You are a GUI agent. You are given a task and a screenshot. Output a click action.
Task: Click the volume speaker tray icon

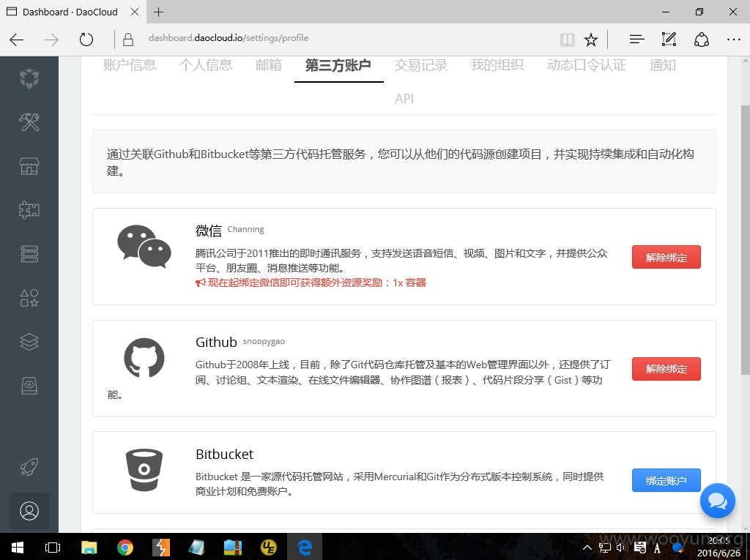coord(621,548)
